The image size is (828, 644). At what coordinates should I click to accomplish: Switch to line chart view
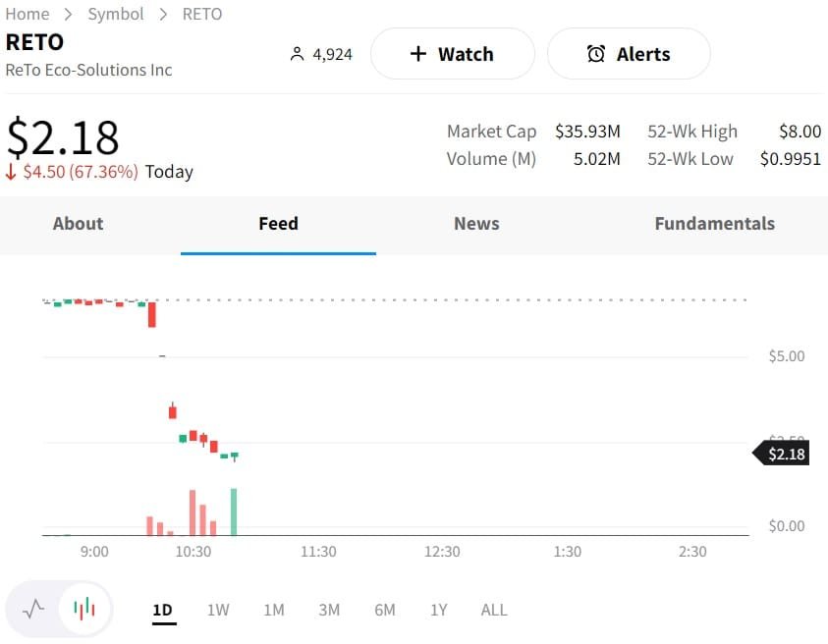tap(33, 609)
